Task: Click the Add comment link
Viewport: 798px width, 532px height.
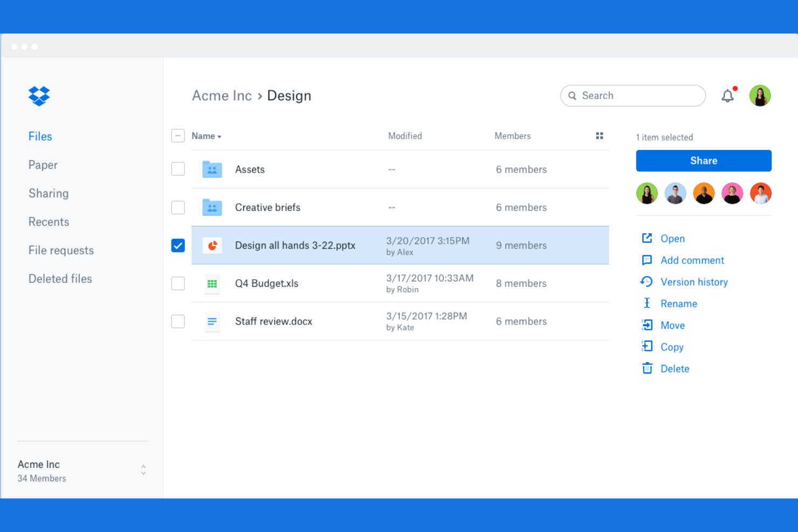Action: click(692, 260)
